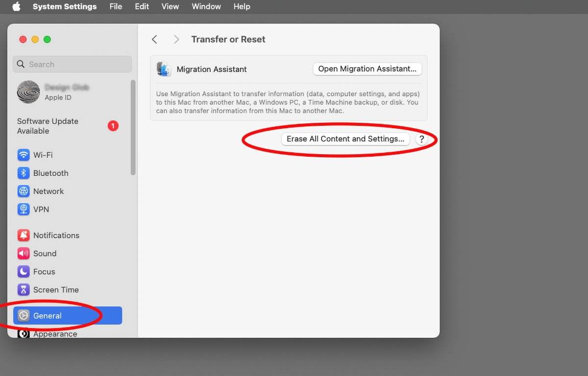The height and width of the screenshot is (376, 588).
Task: Open the Apple ID profile picture
Action: tap(28, 92)
